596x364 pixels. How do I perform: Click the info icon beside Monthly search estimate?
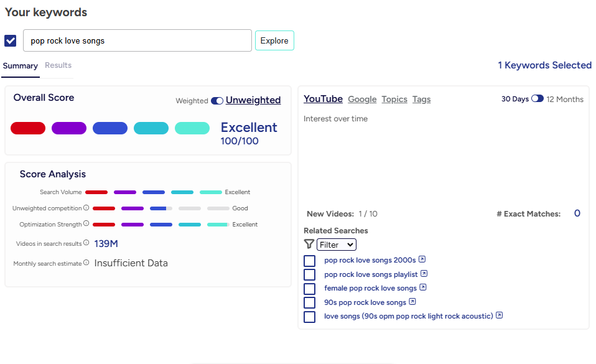coord(86,263)
